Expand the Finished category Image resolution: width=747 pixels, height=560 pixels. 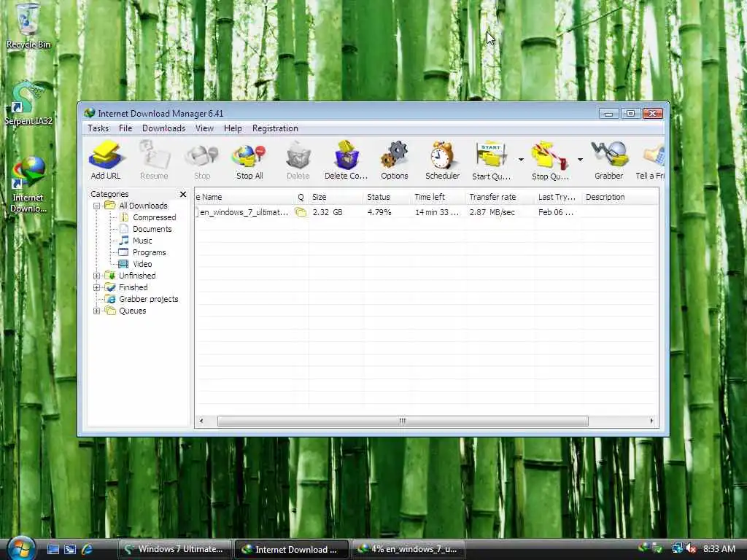pyautogui.click(x=97, y=287)
